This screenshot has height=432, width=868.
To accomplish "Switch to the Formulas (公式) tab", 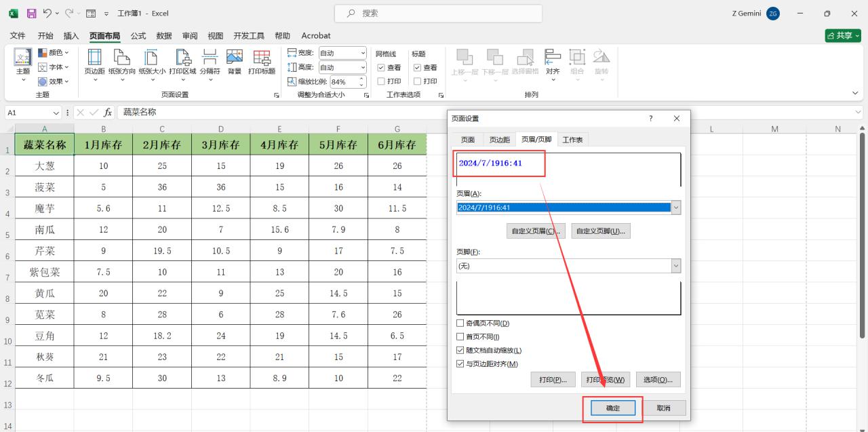I will (x=138, y=35).
